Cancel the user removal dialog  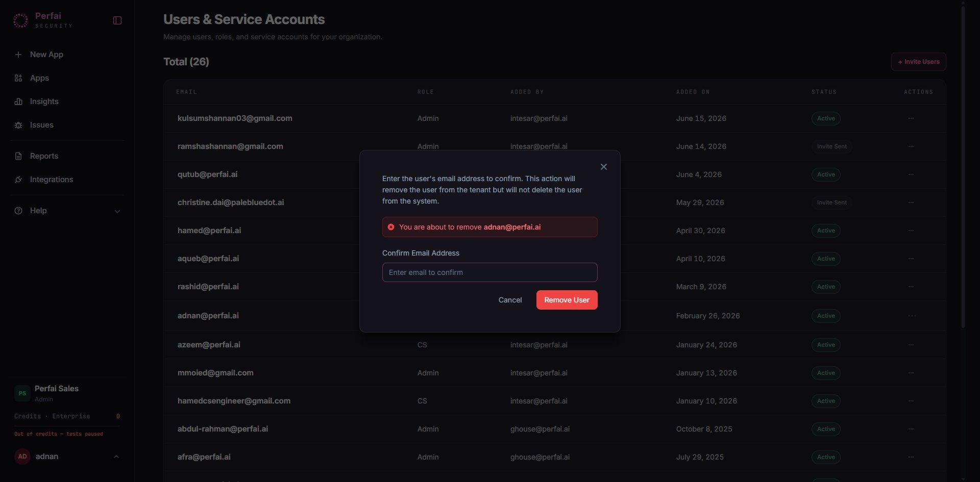[x=510, y=300]
